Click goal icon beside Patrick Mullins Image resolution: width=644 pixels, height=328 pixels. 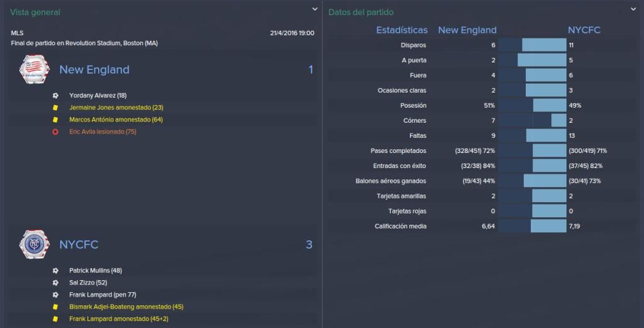pyautogui.click(x=55, y=271)
